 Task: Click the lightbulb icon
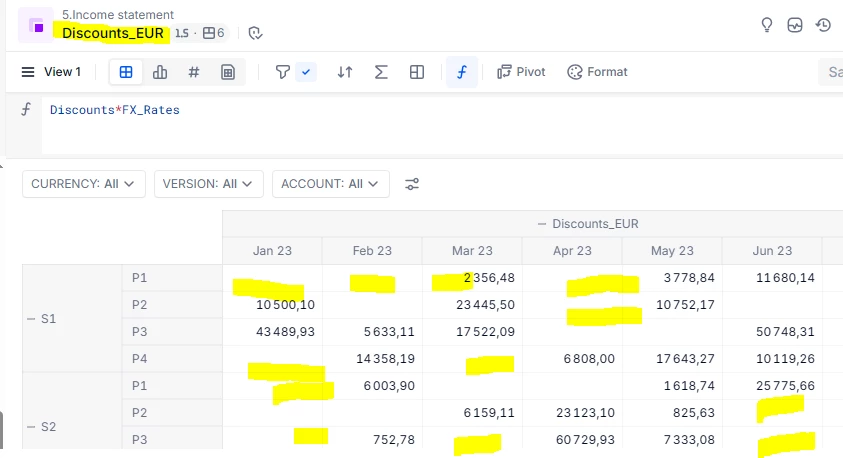(x=767, y=25)
